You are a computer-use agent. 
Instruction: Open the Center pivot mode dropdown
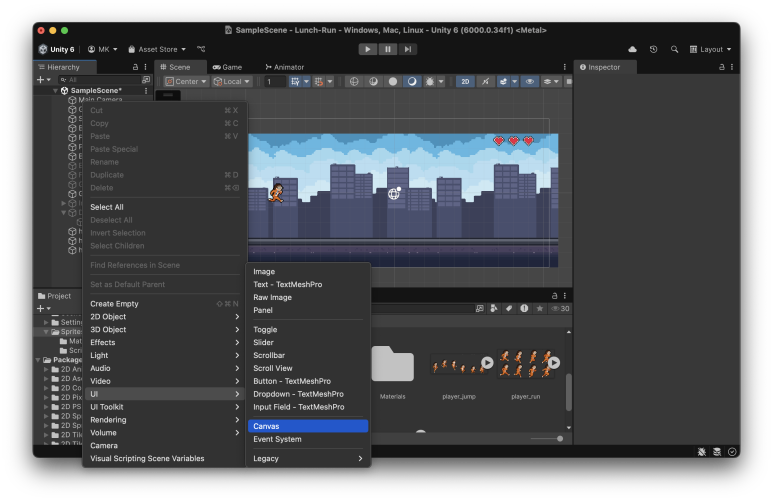pyautogui.click(x=186, y=81)
